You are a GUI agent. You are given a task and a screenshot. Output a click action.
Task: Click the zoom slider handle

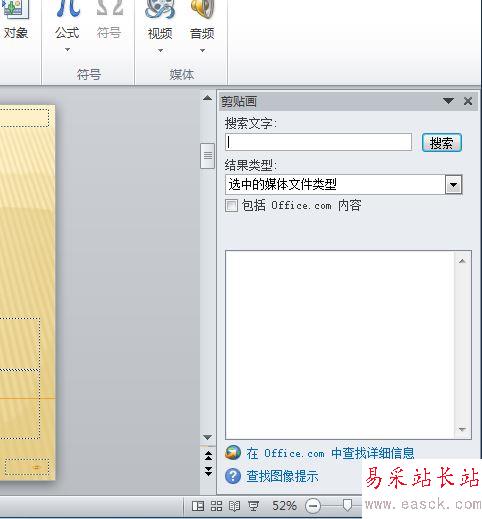[347, 505]
